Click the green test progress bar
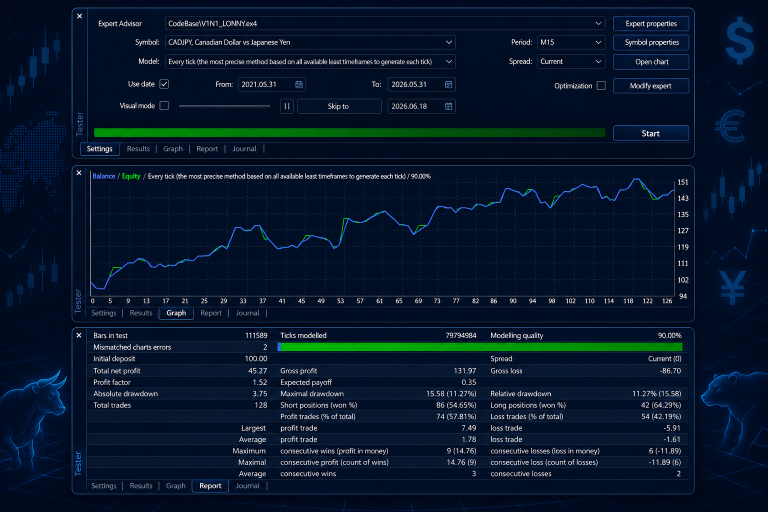This screenshot has width=768, height=512. click(x=349, y=132)
